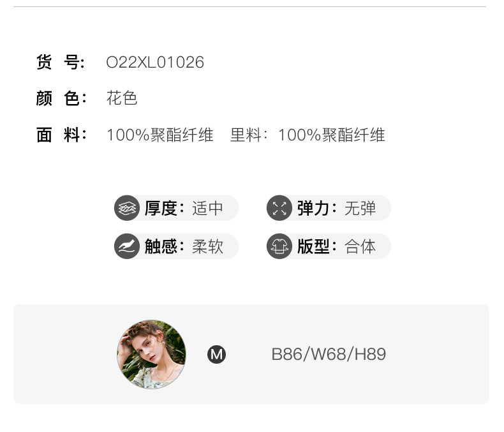Click the lining 100%聚酯纤维 value
504x432 pixels.
coord(331,135)
